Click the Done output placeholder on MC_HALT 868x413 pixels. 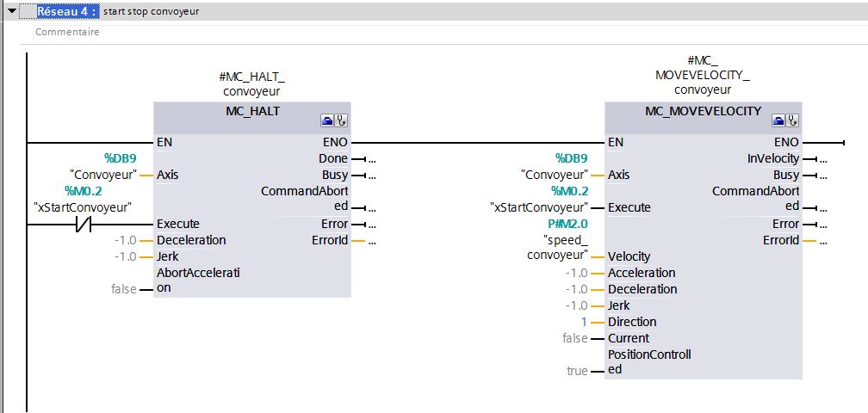pyautogui.click(x=371, y=159)
